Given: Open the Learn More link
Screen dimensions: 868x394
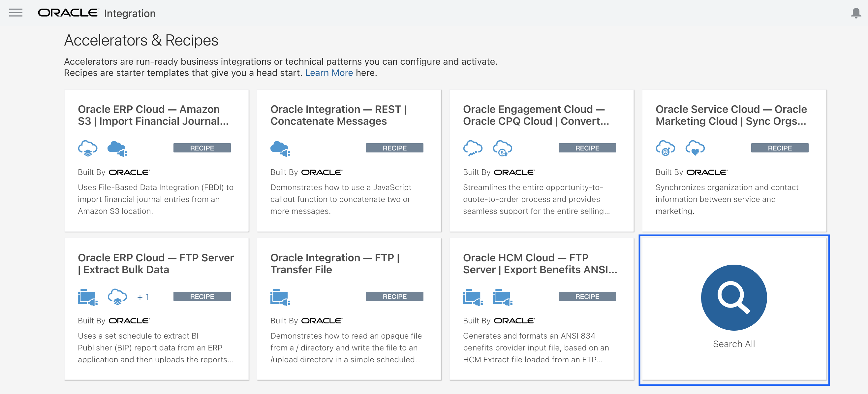Looking at the screenshot, I should 328,73.
